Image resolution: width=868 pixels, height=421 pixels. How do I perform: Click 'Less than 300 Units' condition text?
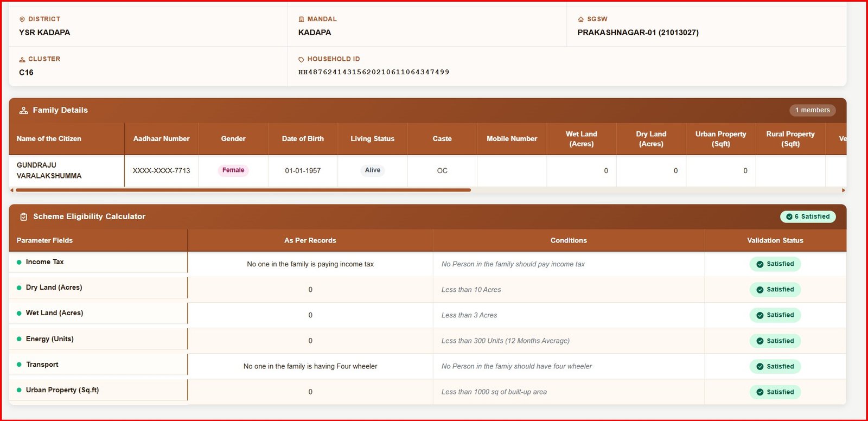506,341
